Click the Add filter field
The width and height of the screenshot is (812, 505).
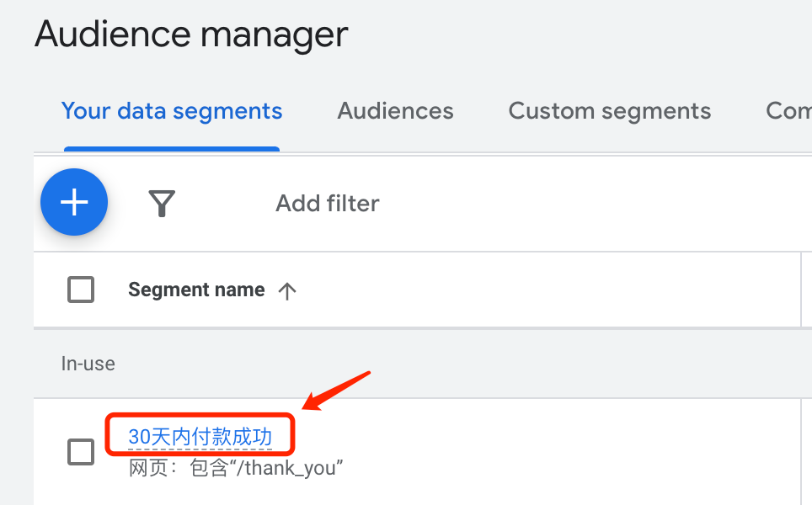tap(328, 203)
